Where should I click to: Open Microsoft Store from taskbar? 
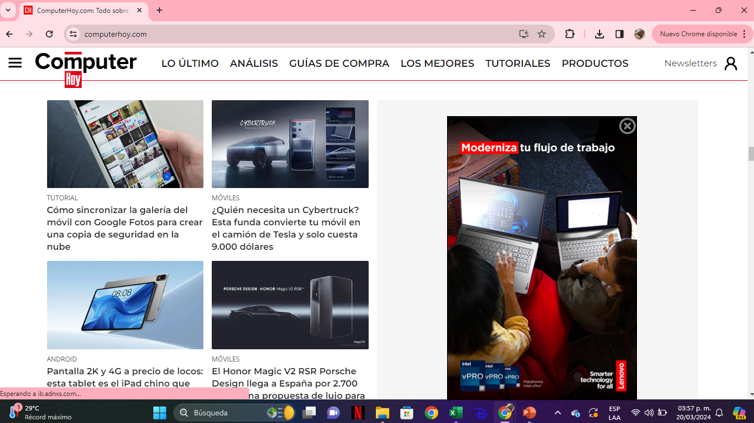click(407, 412)
